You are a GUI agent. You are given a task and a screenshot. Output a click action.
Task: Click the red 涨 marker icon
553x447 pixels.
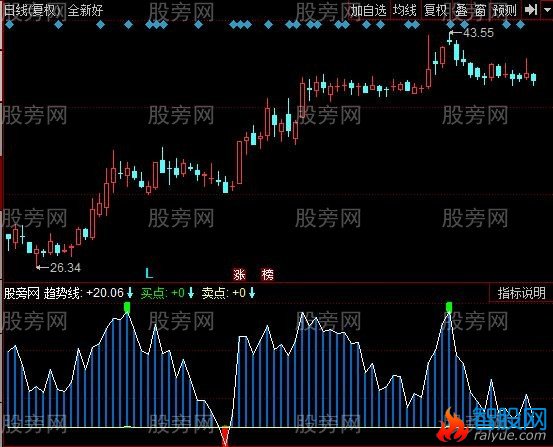239,274
